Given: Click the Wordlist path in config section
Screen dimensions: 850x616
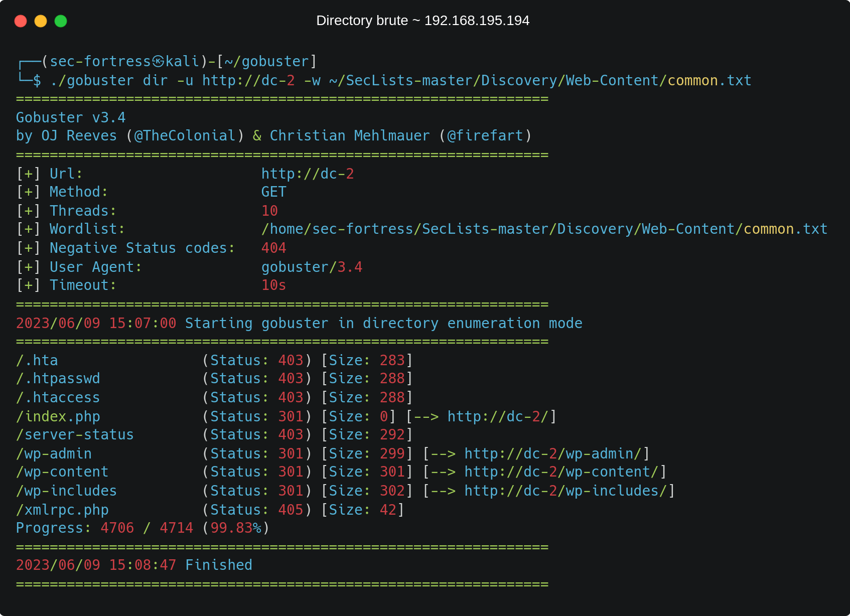Looking at the screenshot, I should click(544, 229).
